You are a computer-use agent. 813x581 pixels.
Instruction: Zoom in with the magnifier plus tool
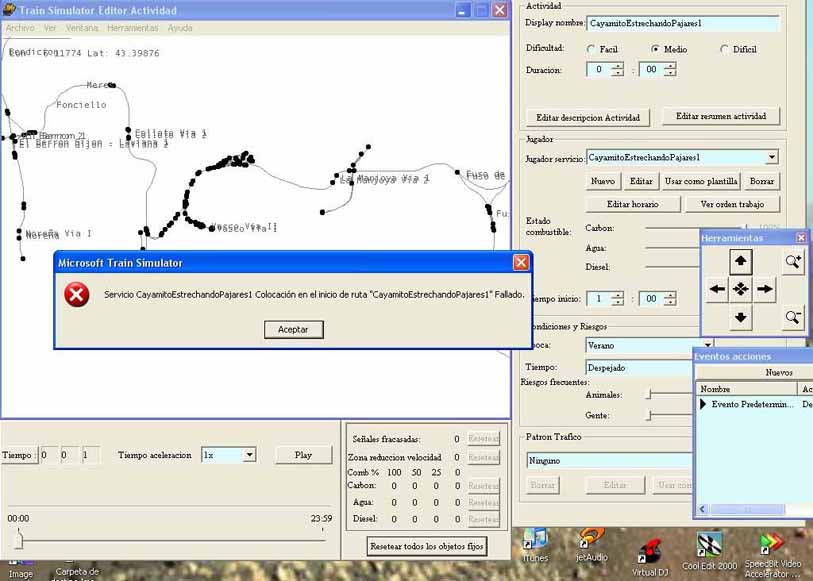(792, 262)
